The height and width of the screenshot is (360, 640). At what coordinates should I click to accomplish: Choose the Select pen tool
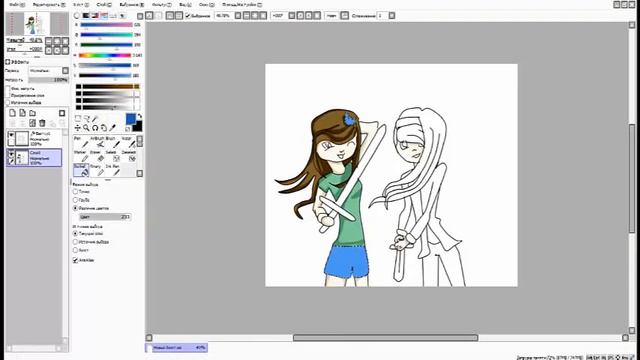tap(113, 156)
